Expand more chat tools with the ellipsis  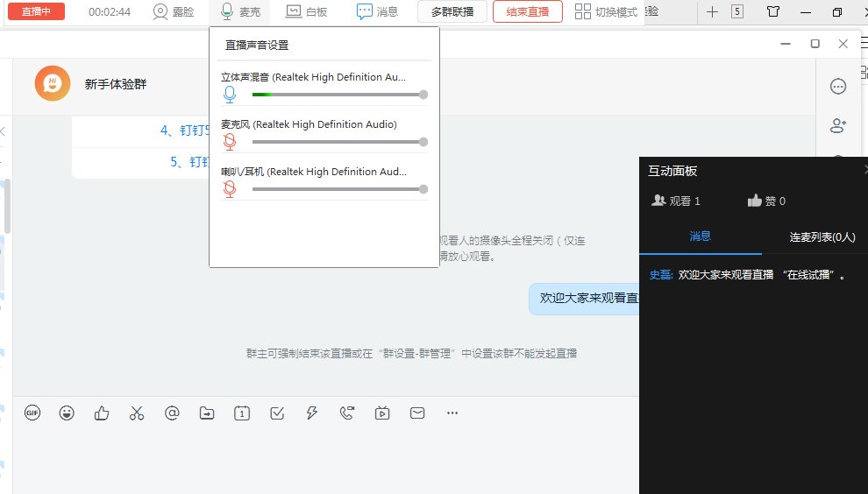coord(452,413)
